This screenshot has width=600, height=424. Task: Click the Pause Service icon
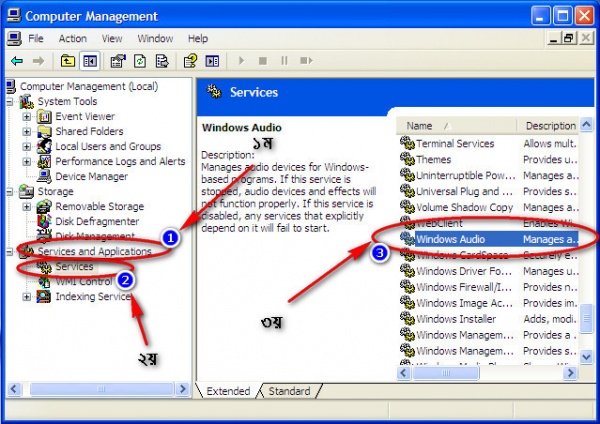[x=284, y=61]
